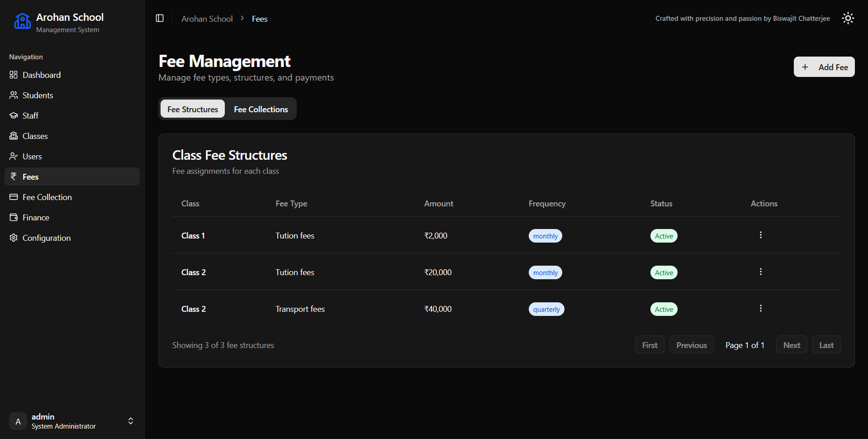Click the Active status badge for Class 1
The image size is (868, 439).
664,236
